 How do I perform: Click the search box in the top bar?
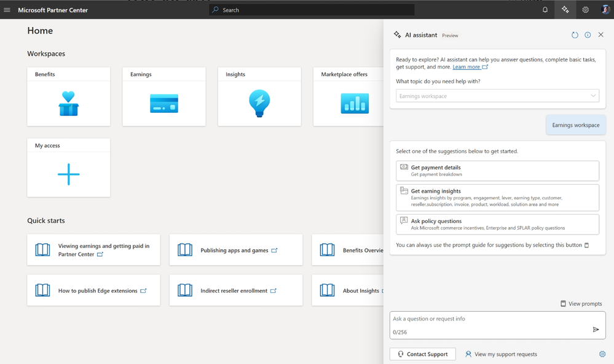[x=312, y=10]
